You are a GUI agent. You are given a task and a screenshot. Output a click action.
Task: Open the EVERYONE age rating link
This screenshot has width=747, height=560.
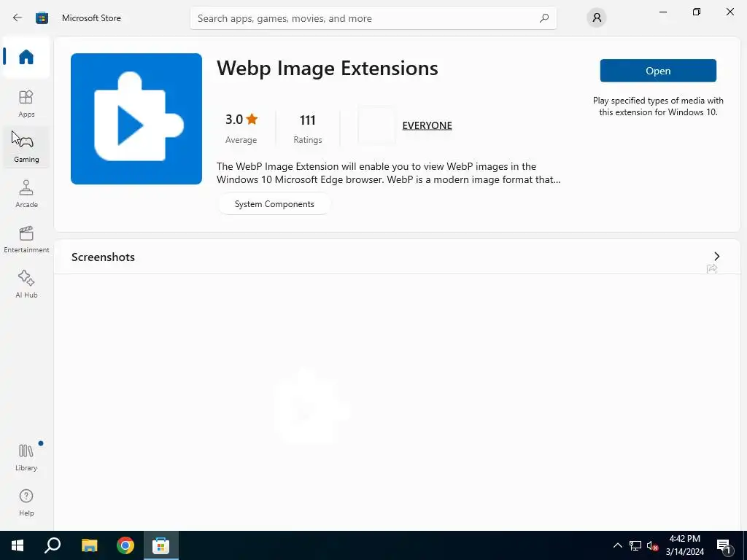427,125
